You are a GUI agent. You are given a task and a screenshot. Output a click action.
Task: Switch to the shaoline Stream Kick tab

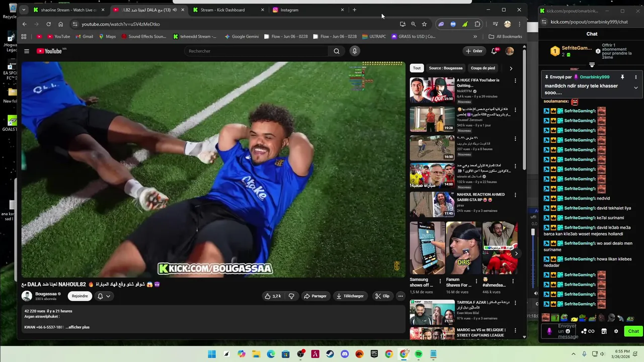pyautogui.click(x=64, y=10)
